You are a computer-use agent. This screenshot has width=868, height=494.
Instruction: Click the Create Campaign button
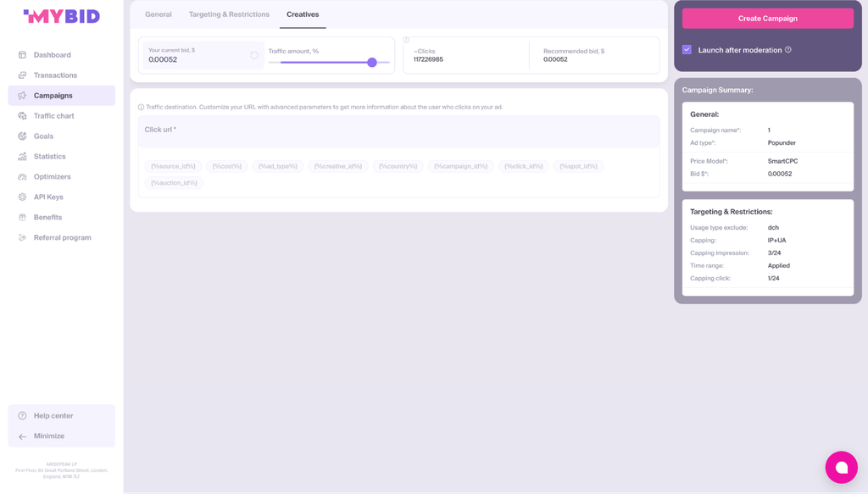tap(767, 19)
